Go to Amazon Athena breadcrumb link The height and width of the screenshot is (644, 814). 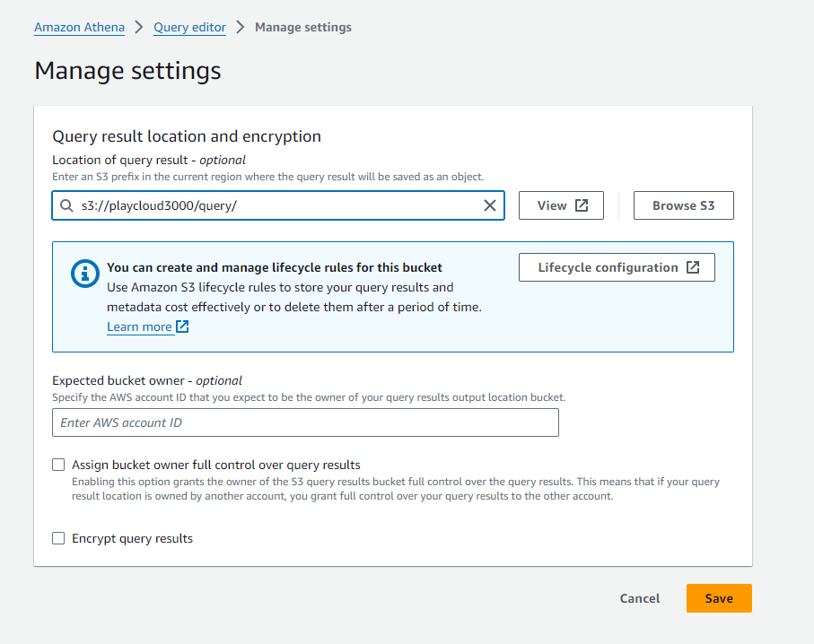[80, 27]
